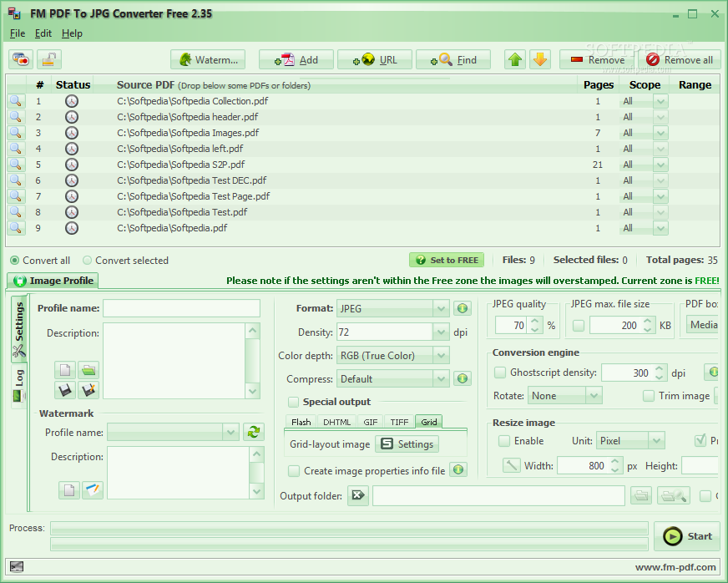
Task: Open the Edit menu
Action: pos(43,33)
